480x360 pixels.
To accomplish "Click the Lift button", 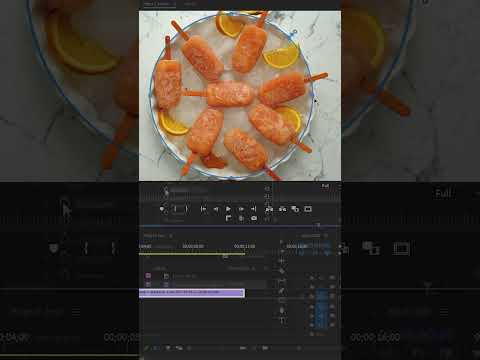I will click(269, 209).
